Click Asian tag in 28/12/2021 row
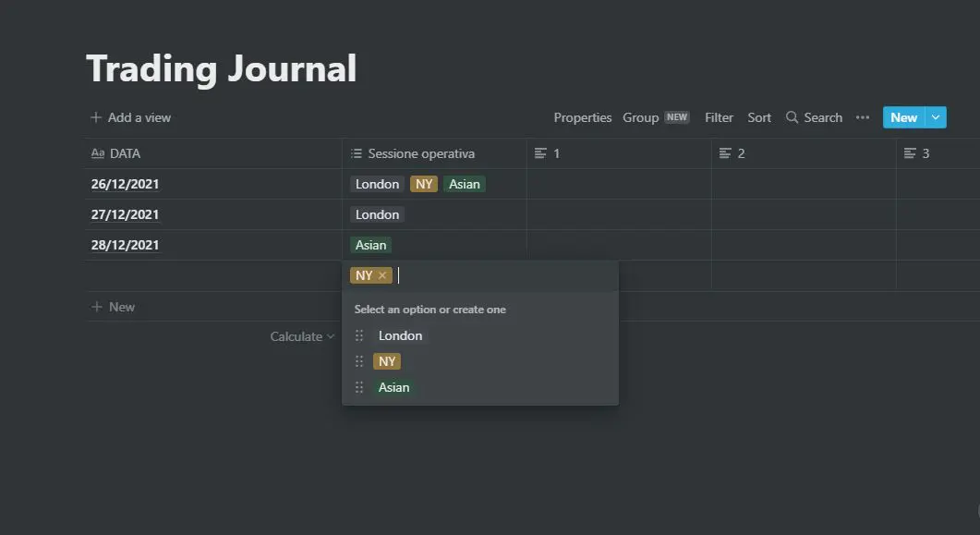 click(370, 245)
